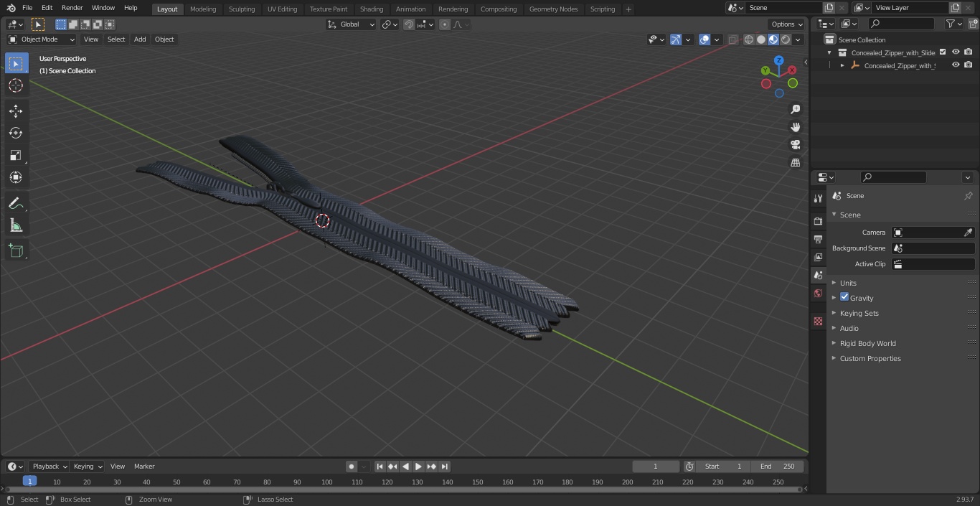Switch to solid viewport shading
This screenshot has height=506, width=980.
click(x=761, y=39)
